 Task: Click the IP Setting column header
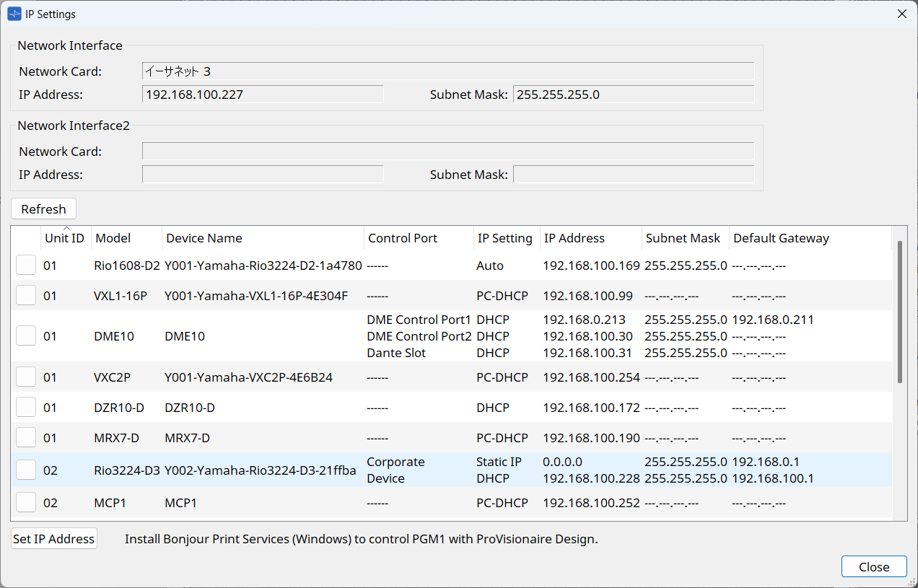coord(505,238)
